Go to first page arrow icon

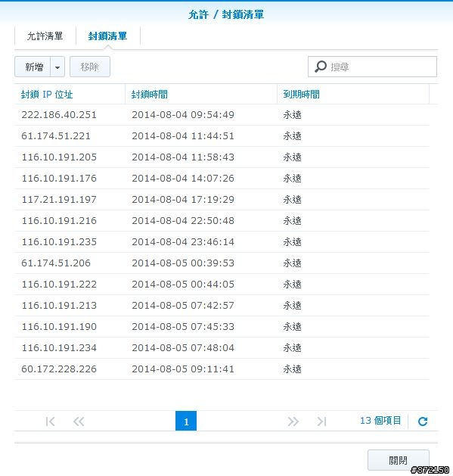[50, 422]
